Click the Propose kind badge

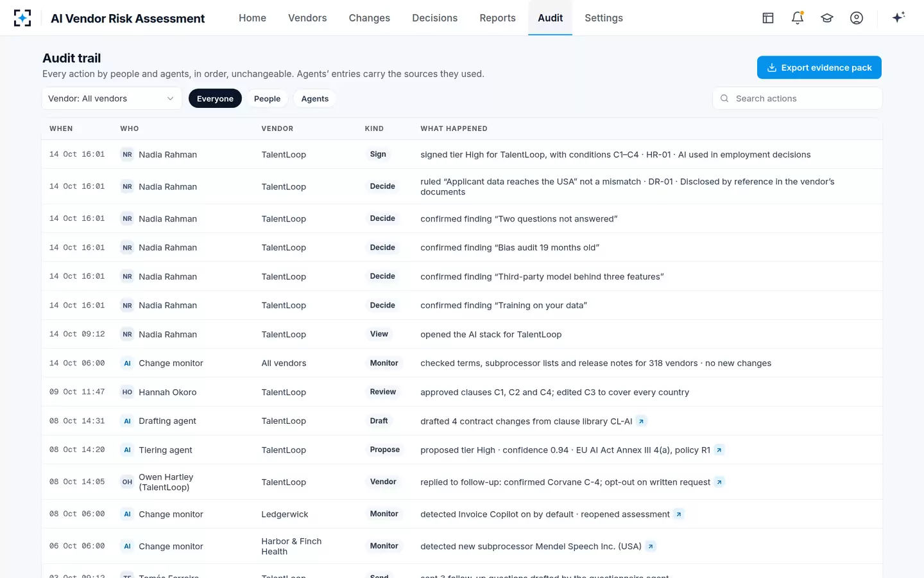pos(384,450)
